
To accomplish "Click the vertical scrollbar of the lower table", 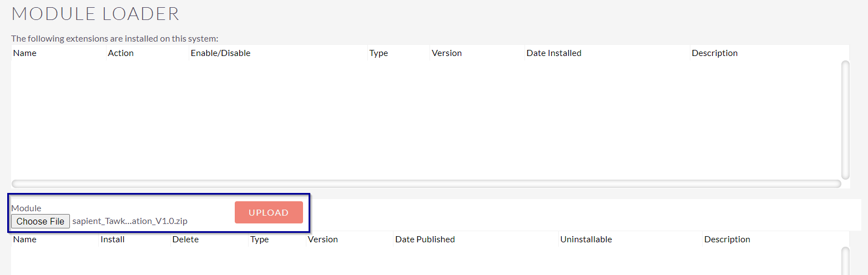I will (x=845, y=262).
